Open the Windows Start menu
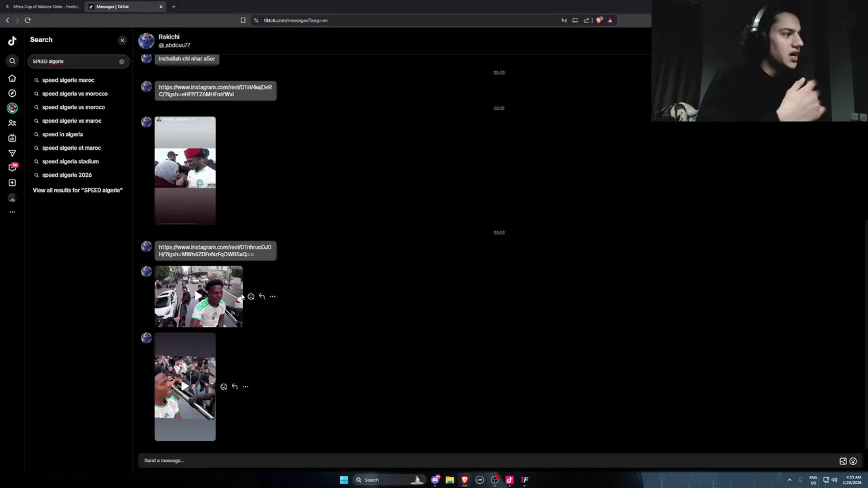This screenshot has height=488, width=868. tap(344, 480)
